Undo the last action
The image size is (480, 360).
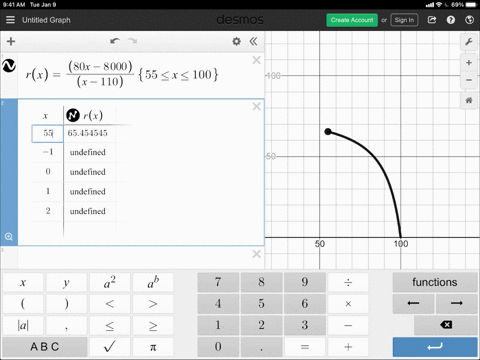115,41
